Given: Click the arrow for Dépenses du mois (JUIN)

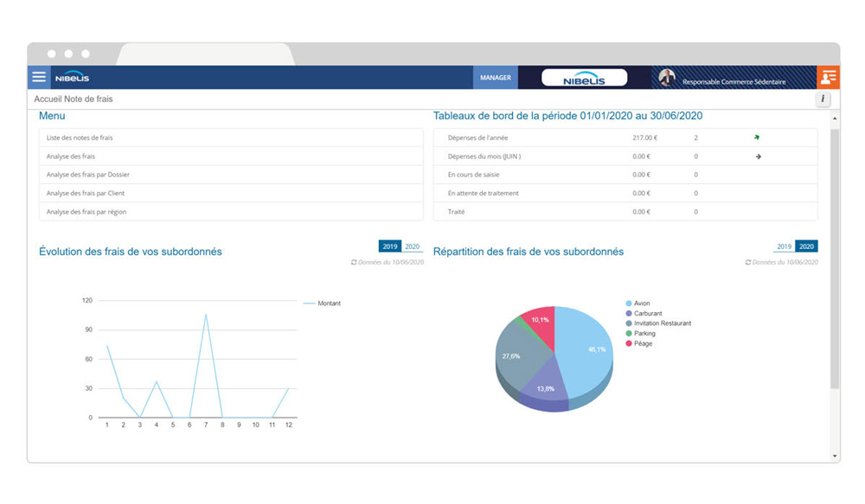Looking at the screenshot, I should click(x=758, y=156).
